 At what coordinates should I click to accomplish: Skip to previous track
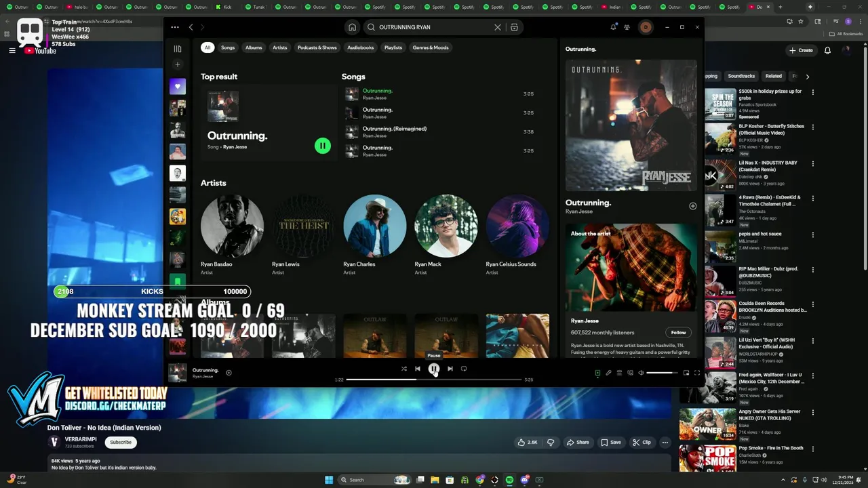(418, 369)
